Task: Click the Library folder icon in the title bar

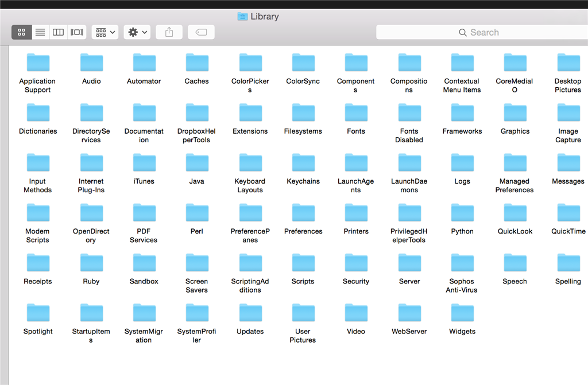Action: click(243, 17)
